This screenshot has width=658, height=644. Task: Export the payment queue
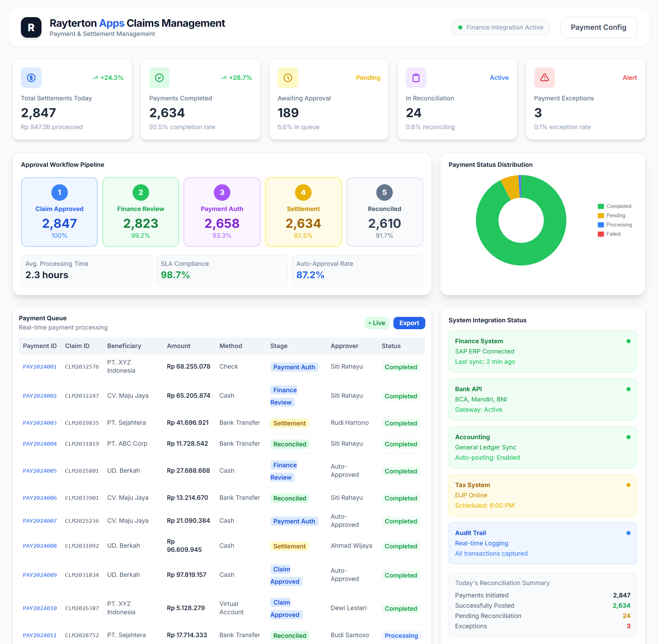tap(409, 323)
